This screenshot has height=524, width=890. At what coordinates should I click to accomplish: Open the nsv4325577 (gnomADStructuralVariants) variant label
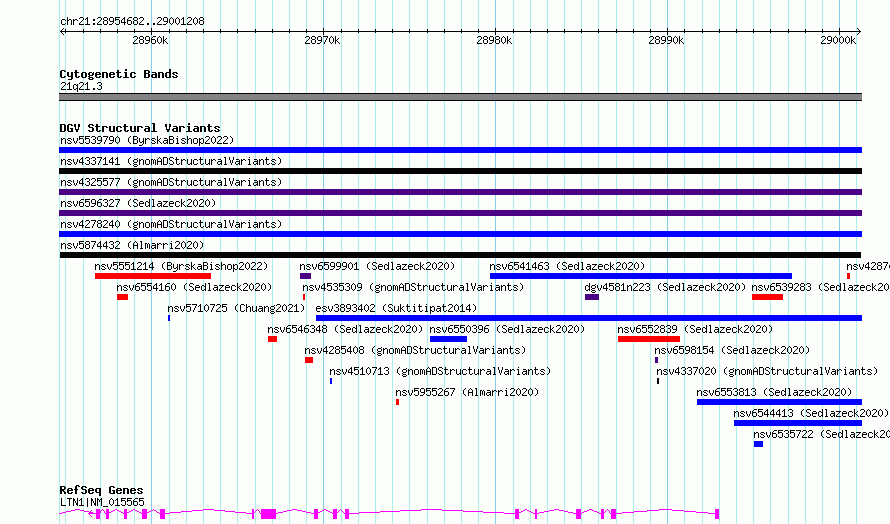pos(171,182)
